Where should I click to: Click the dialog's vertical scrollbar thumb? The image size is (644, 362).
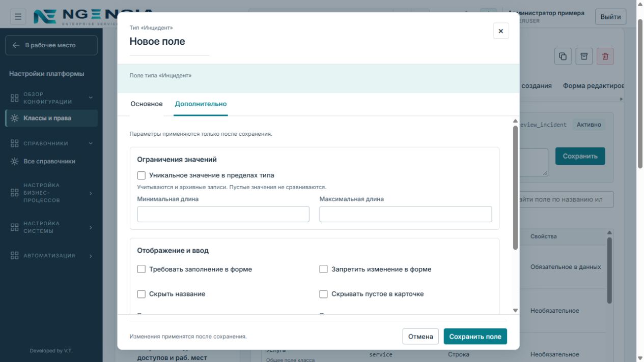(x=515, y=188)
